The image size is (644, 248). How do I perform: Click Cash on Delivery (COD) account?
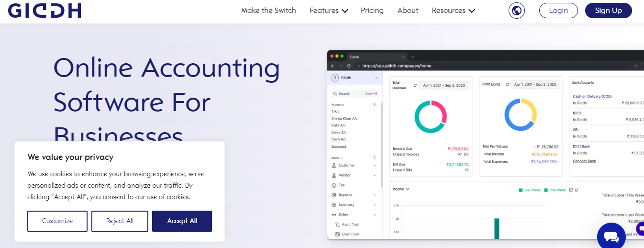pos(592,96)
